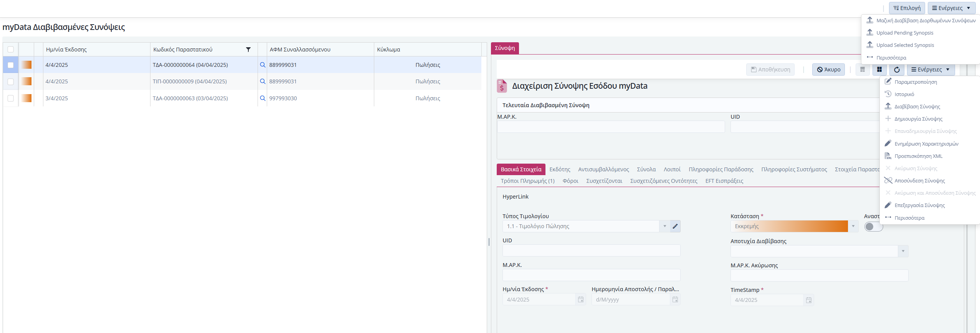This screenshot has width=980, height=333.
Task: Click Περισσότερα in form actions menu
Action: point(930,218)
